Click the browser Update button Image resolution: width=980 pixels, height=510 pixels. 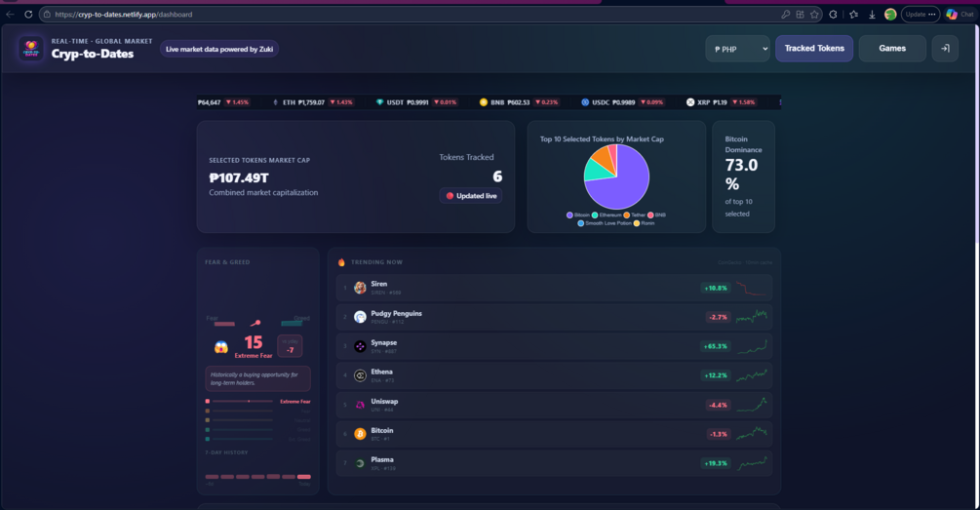point(920,14)
